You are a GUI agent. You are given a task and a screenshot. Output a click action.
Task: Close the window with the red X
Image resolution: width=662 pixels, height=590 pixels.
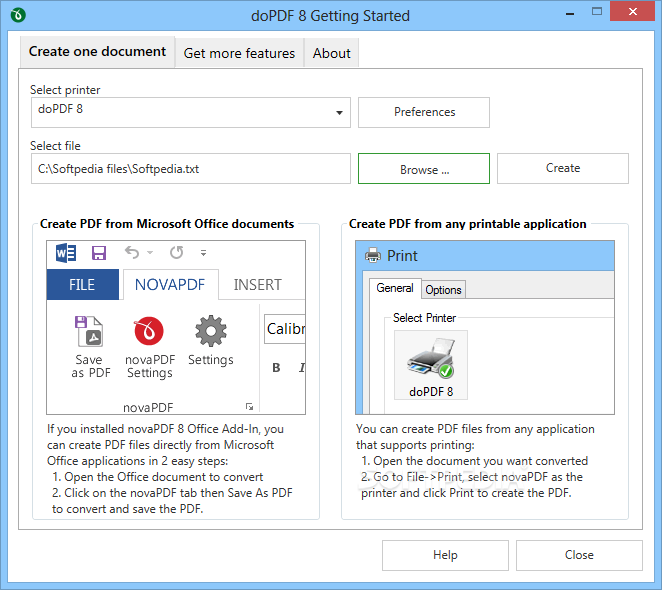click(632, 12)
